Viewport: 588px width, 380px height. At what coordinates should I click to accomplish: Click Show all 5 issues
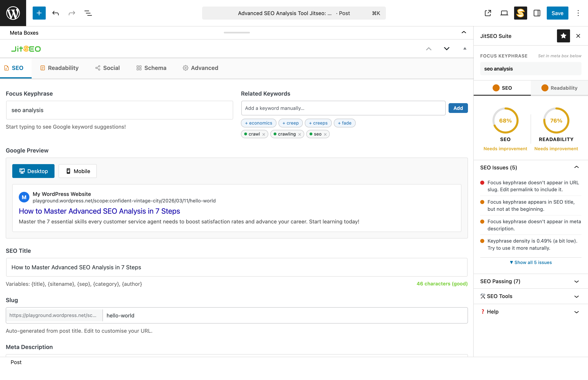tap(530, 262)
